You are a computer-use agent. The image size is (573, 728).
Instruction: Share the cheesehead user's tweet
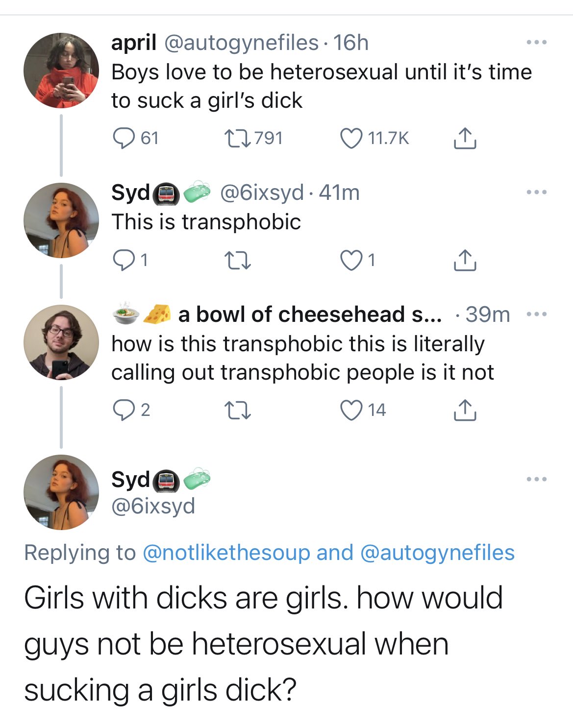point(464,410)
